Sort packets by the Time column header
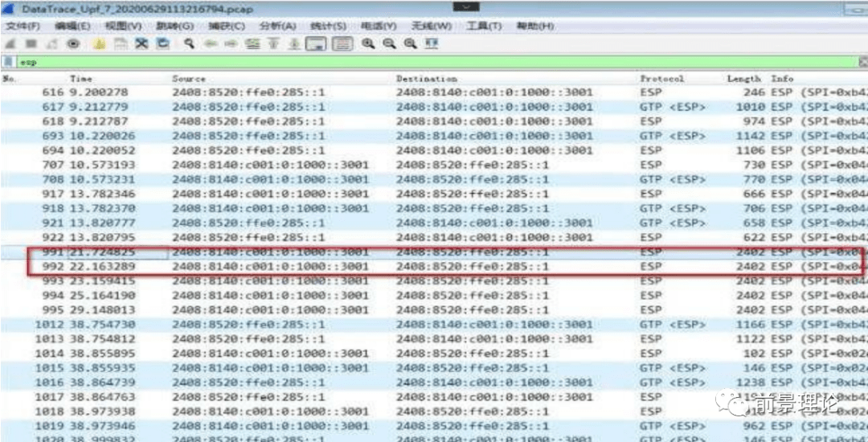This screenshot has height=442, width=868. pyautogui.click(x=81, y=79)
